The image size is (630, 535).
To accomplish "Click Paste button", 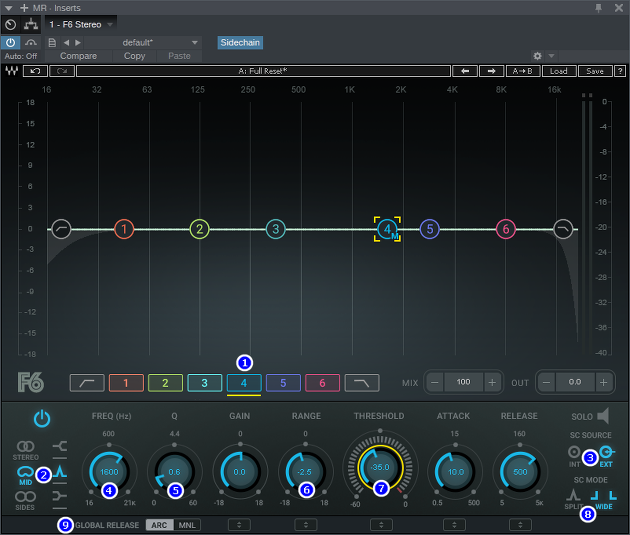I will click(179, 56).
